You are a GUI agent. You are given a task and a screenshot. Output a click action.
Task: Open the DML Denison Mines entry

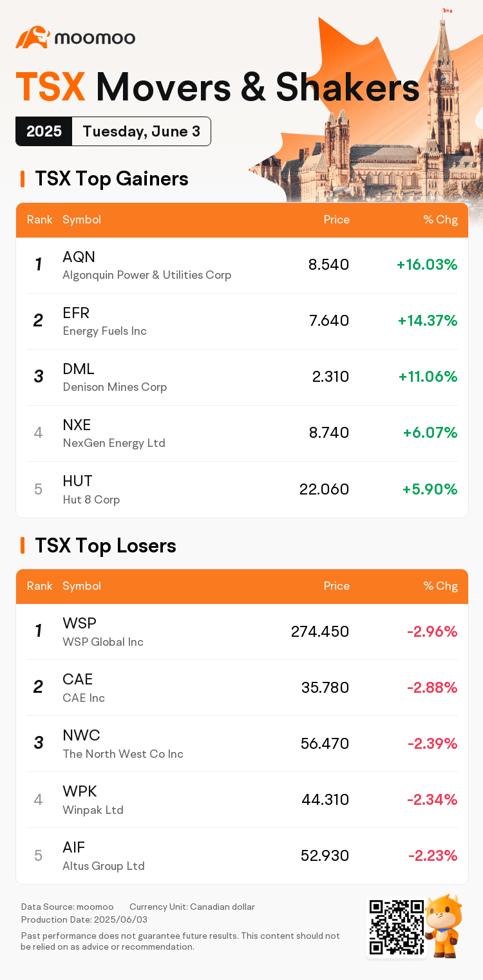click(241, 377)
